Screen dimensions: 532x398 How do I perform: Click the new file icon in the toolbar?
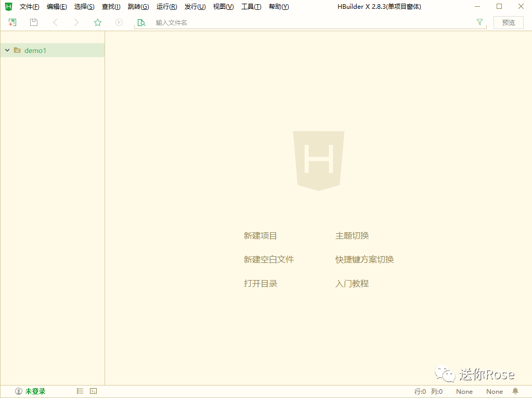12,22
